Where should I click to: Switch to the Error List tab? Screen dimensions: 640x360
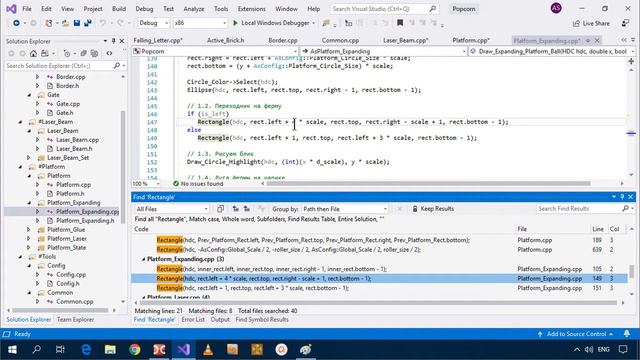[193, 320]
